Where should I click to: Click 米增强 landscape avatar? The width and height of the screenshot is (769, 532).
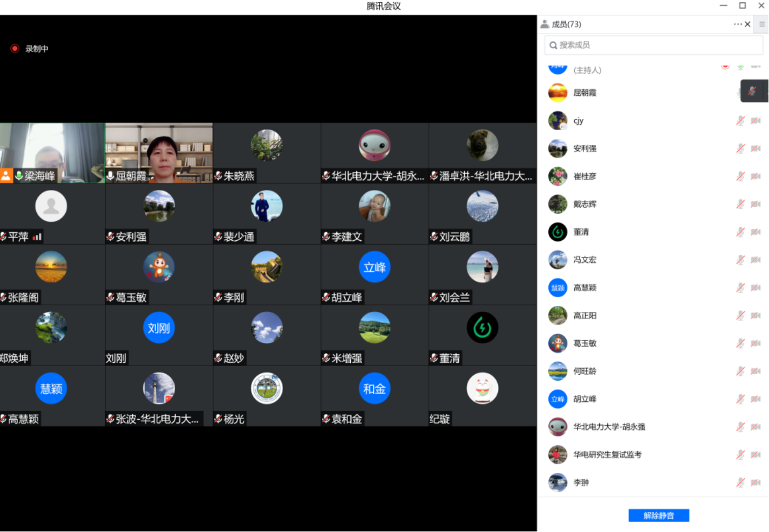pyautogui.click(x=375, y=328)
